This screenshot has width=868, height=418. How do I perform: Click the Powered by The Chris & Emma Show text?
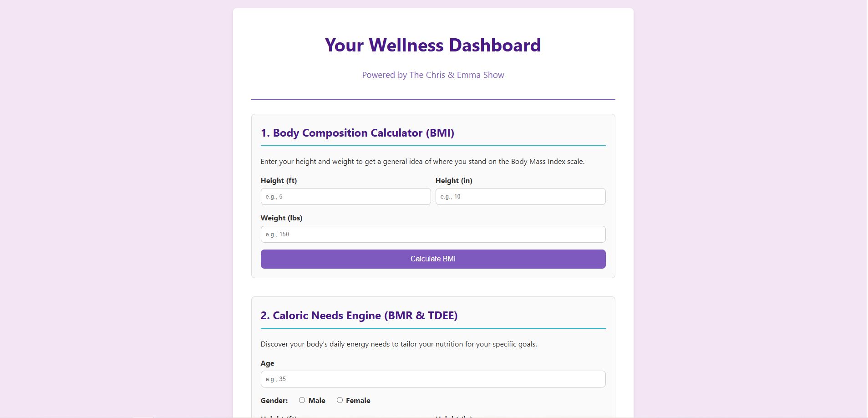coord(432,75)
